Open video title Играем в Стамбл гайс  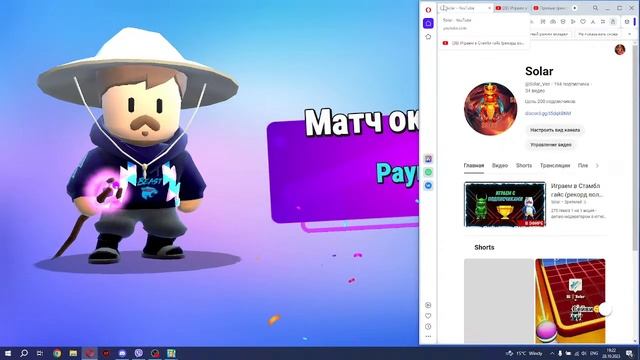tap(577, 190)
